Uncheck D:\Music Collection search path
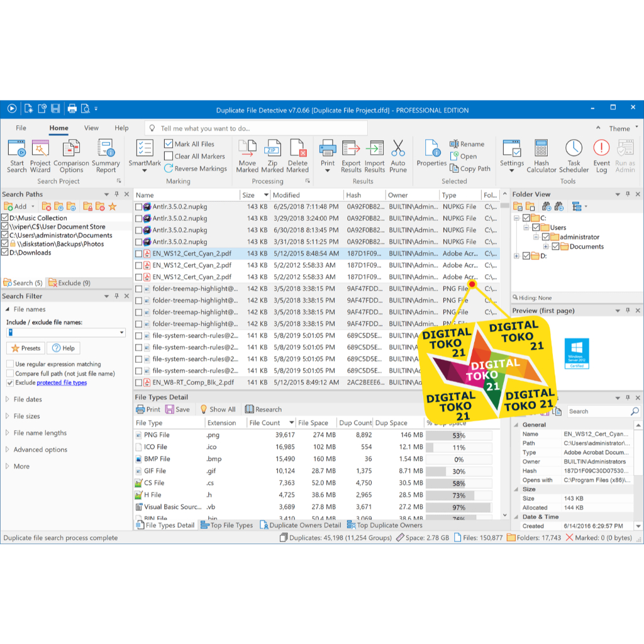 pos(5,218)
